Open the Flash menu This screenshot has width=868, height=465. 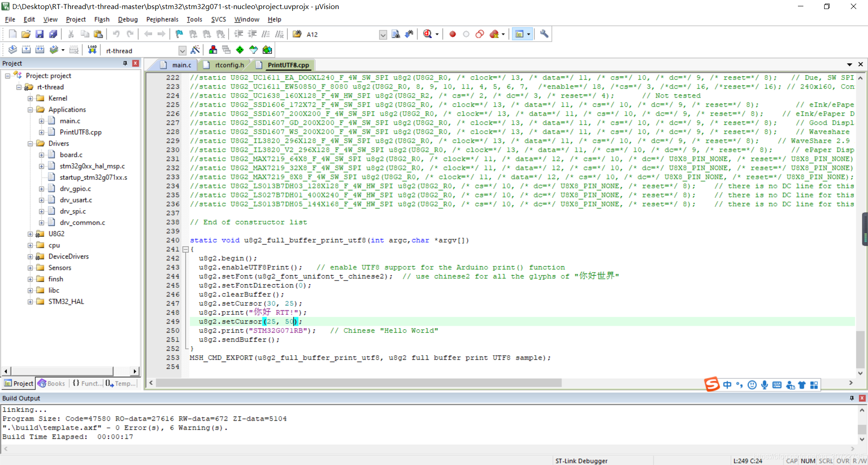pyautogui.click(x=102, y=19)
